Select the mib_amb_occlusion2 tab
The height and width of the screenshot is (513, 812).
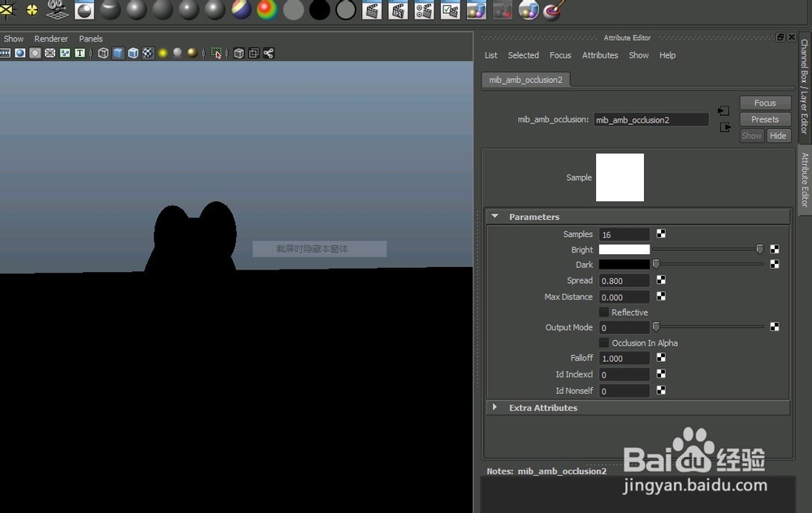pyautogui.click(x=525, y=80)
